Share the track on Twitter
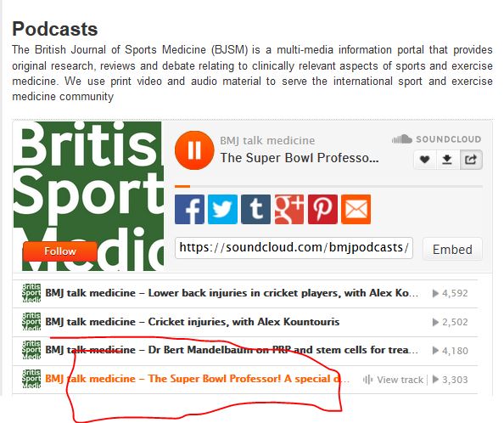Image resolution: width=504 pixels, height=423 pixels. click(x=222, y=209)
